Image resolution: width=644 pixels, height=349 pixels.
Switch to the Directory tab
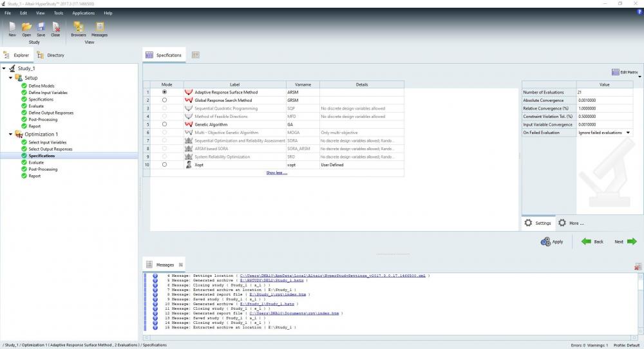pyautogui.click(x=50, y=55)
